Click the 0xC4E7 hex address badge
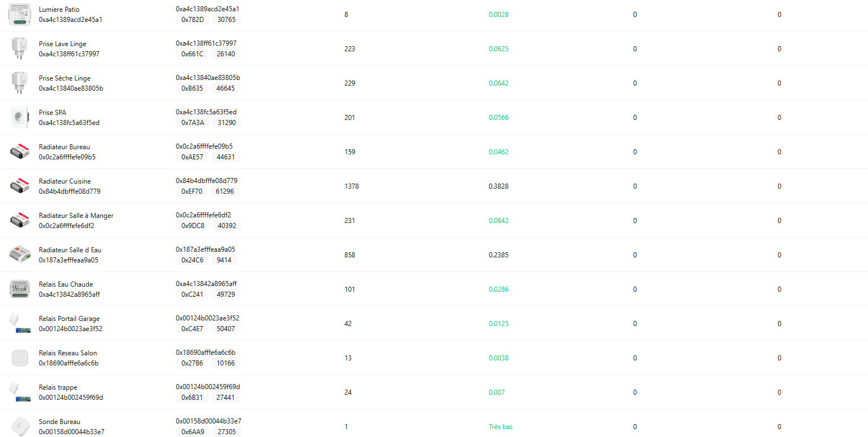The width and height of the screenshot is (868, 437). click(x=193, y=329)
